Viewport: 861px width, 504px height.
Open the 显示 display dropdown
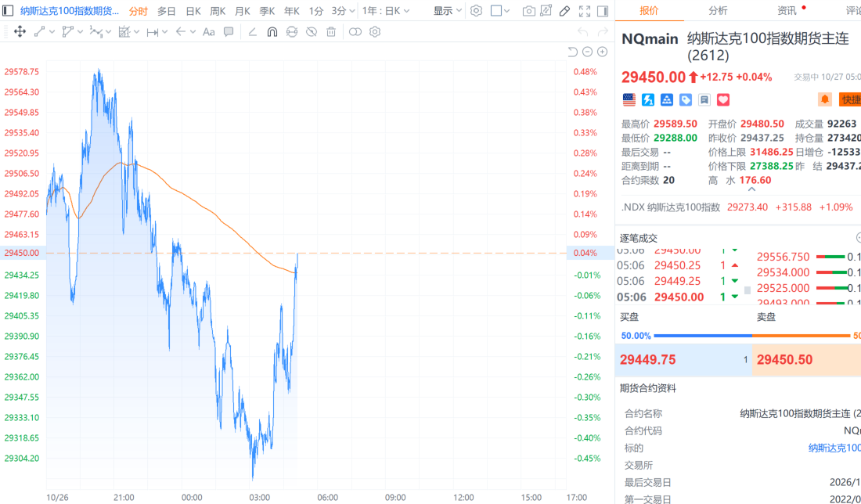[448, 11]
